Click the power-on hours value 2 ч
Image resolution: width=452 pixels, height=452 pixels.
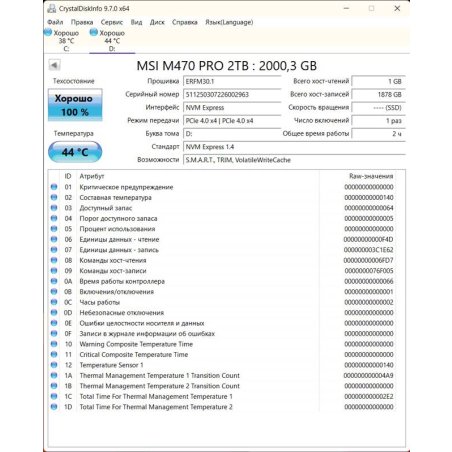tap(379, 134)
